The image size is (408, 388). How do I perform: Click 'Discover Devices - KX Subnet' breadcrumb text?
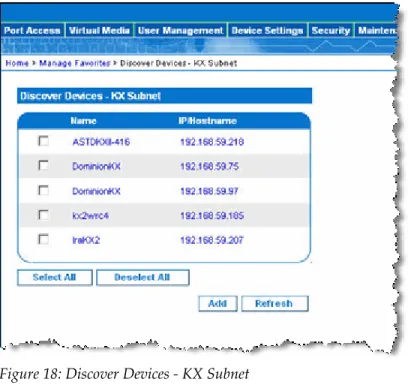(x=178, y=63)
